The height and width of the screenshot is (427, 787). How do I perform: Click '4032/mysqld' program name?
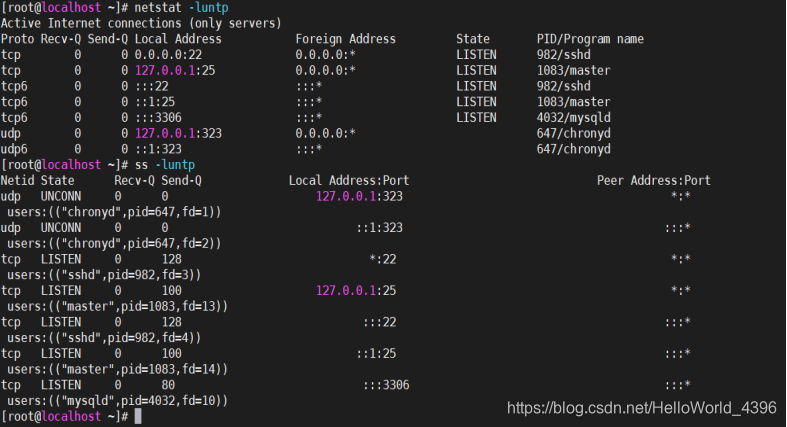pos(573,117)
